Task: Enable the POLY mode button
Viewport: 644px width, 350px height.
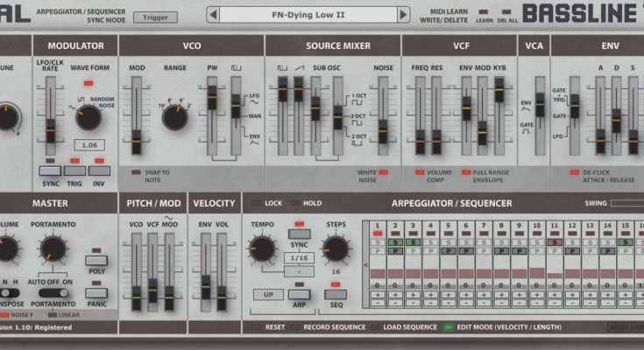Action: [96, 260]
